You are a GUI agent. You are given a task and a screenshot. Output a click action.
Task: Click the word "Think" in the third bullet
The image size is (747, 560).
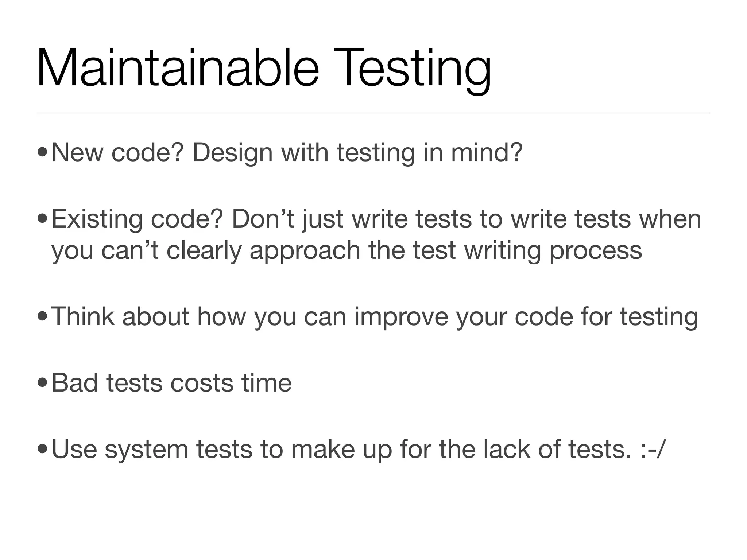click(x=83, y=316)
